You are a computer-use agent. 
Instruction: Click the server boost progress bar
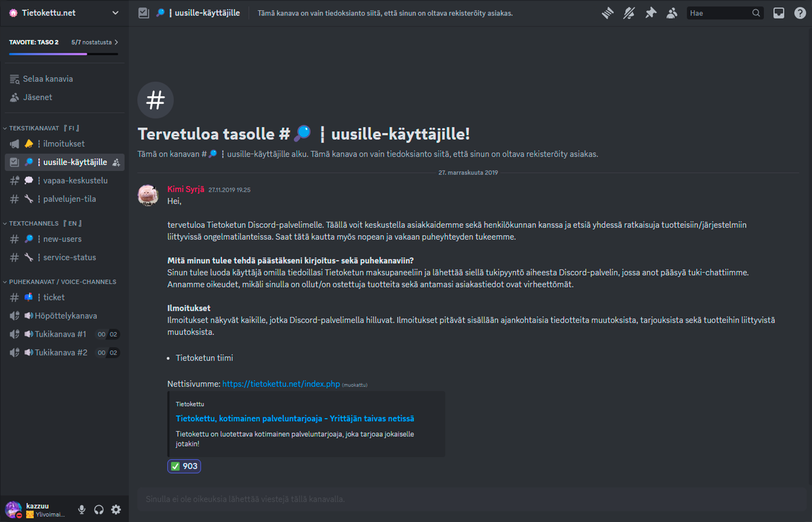(x=63, y=53)
